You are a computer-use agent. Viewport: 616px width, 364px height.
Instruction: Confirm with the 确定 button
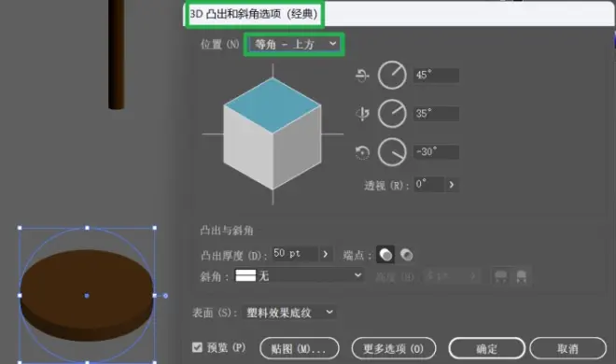click(x=487, y=348)
